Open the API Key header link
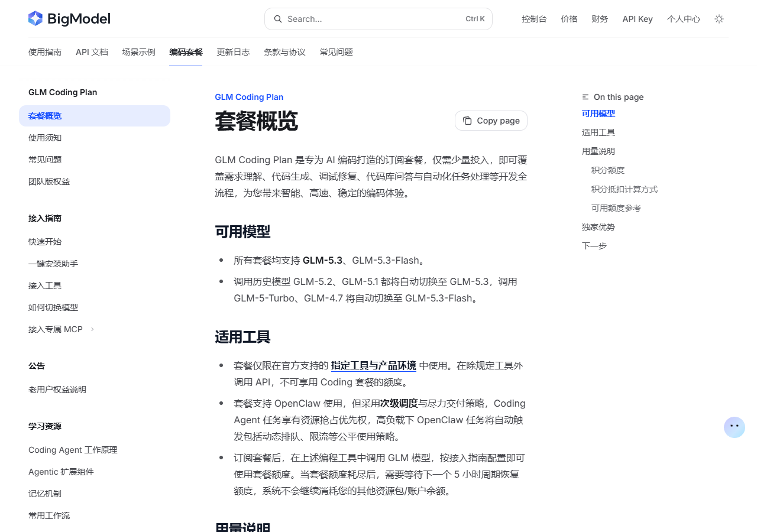 point(638,19)
